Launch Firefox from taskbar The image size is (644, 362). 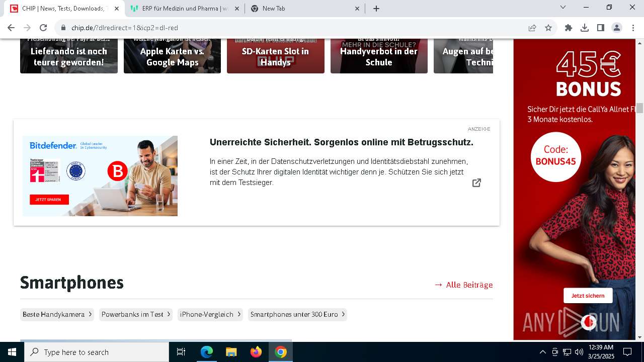pos(256,352)
